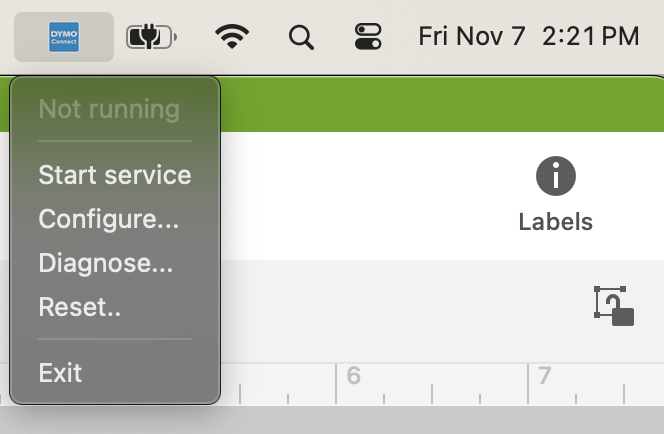This screenshot has height=434, width=664.
Task: Click the Labels text label
Action: 556,222
